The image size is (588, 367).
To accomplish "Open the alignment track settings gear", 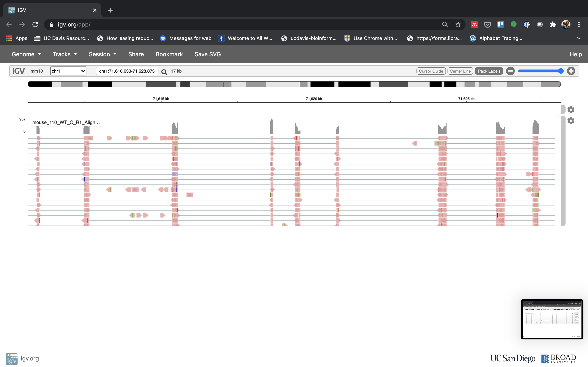I will coord(571,121).
